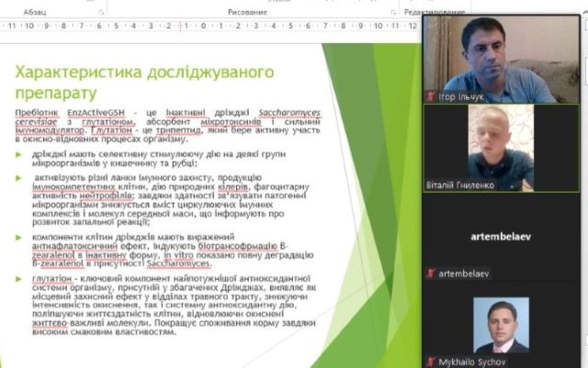Click slide title 'Характеристика досліджуваного препарату'
Viewport: 588px width, 368px height.
coord(144,82)
